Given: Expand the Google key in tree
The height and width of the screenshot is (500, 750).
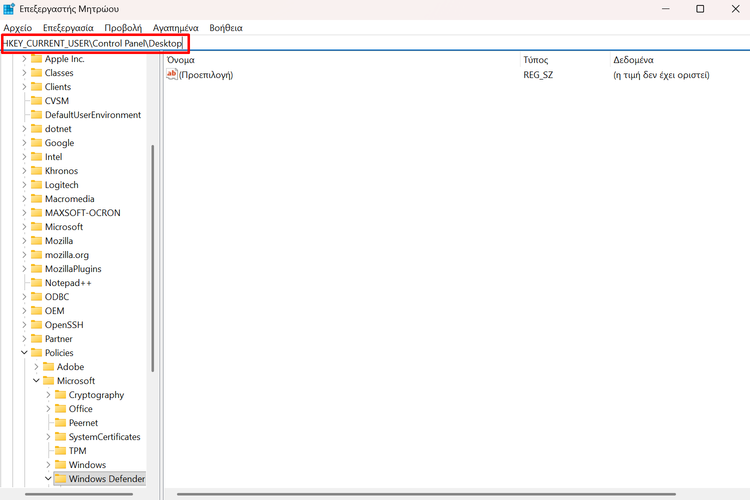Looking at the screenshot, I should click(x=23, y=143).
